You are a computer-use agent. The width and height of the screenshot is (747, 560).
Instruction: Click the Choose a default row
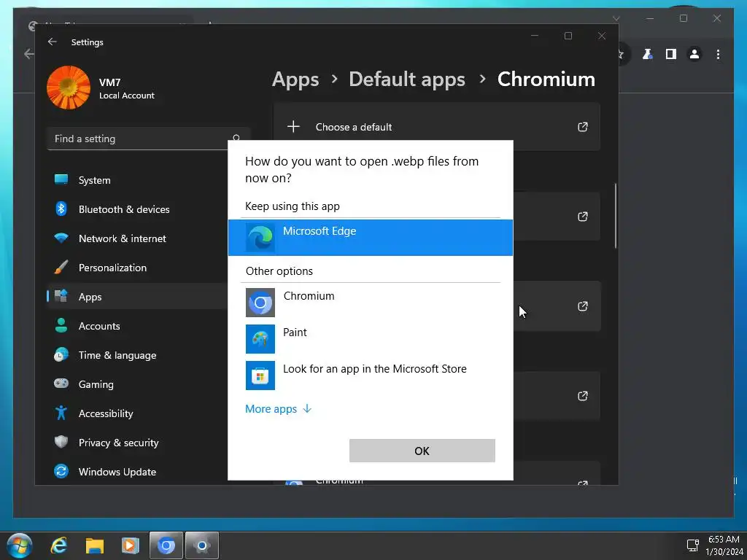[x=437, y=127]
